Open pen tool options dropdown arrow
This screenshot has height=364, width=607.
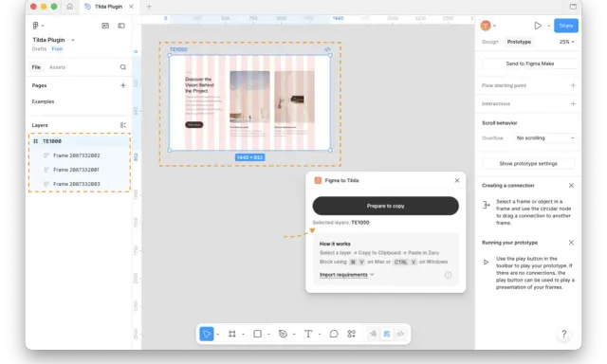point(294,335)
